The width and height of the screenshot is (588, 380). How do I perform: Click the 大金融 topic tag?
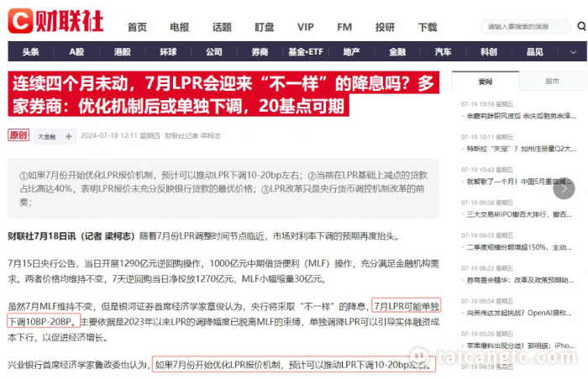(47, 137)
